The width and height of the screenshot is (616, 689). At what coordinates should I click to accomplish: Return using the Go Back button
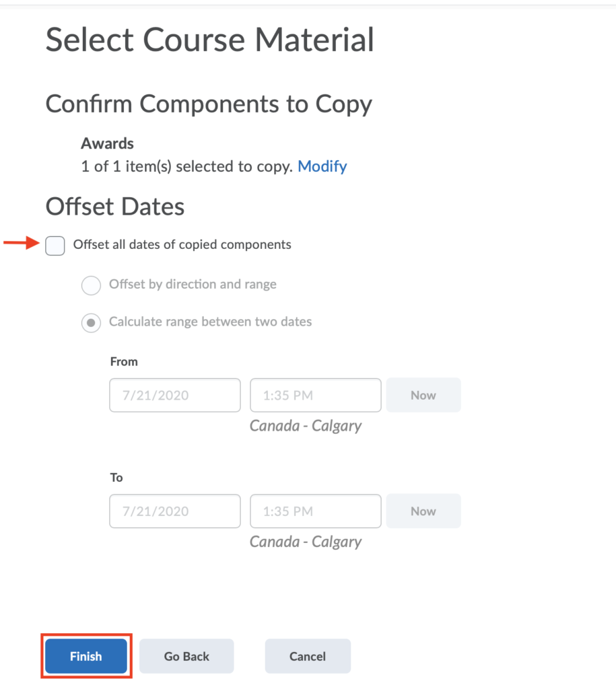coord(186,656)
